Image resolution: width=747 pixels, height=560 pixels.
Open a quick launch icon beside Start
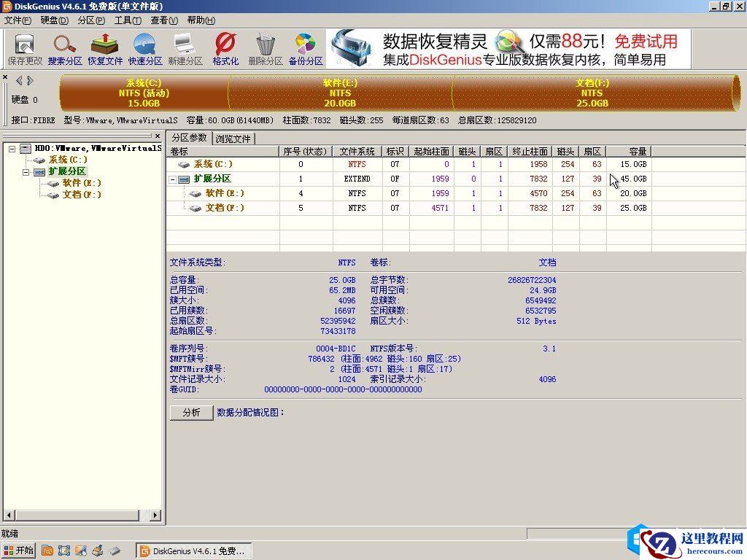47,551
